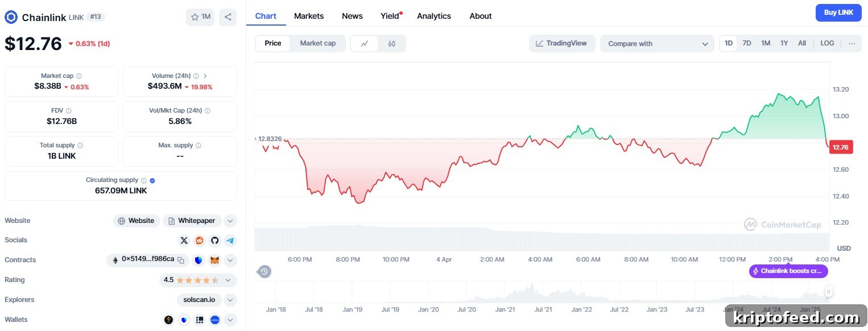Open the Coinbase wallet icon
The height and width of the screenshot is (331, 868).
pos(215,320)
